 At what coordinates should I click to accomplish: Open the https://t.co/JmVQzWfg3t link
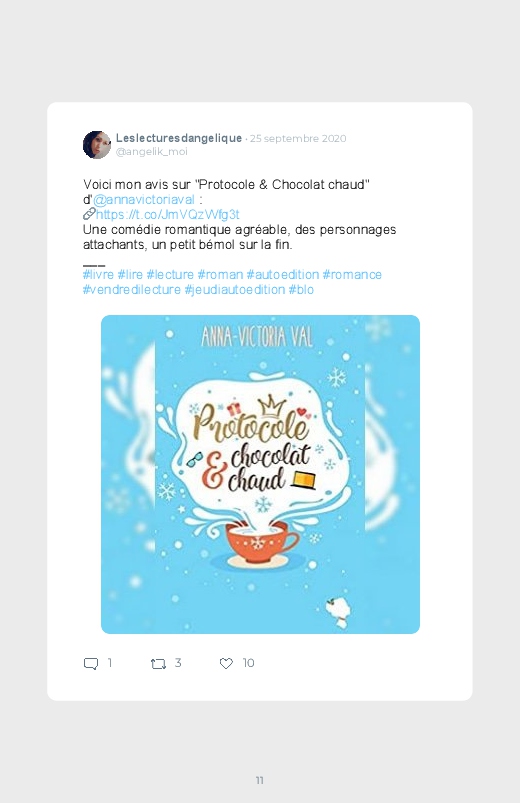pos(168,214)
